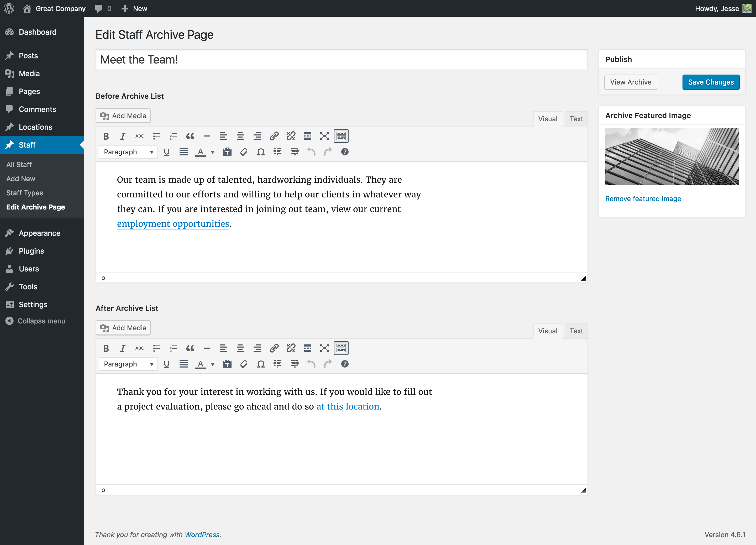Insert blockquote in Before Archive List editor

click(190, 136)
